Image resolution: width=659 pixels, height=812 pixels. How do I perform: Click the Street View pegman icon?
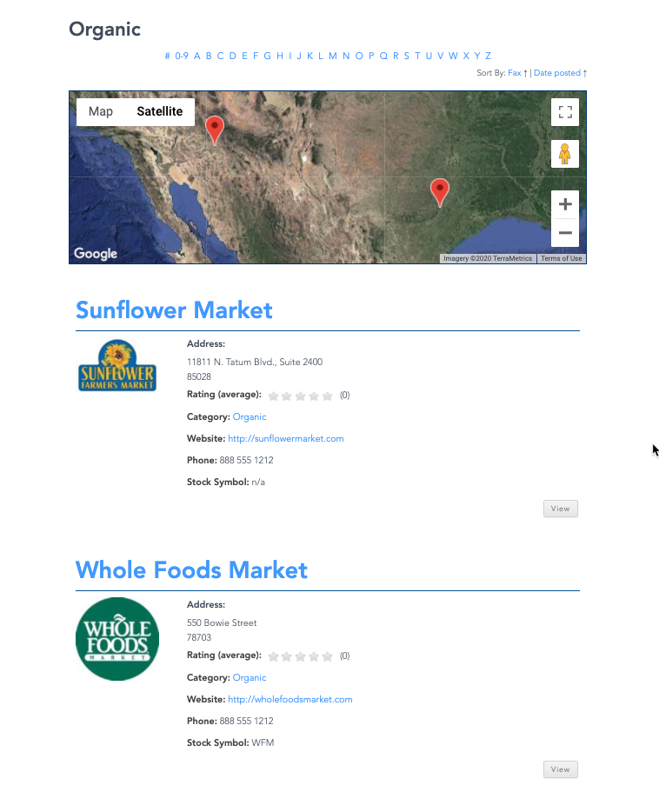pos(565,154)
